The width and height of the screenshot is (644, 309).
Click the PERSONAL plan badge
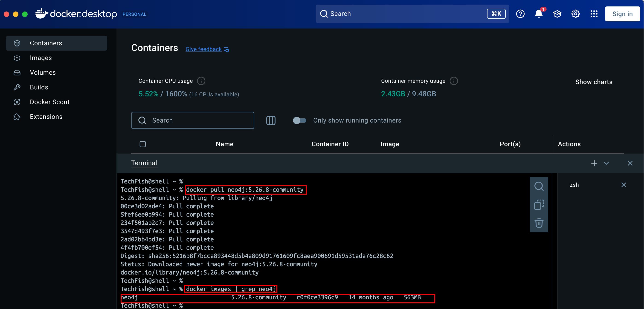134,14
